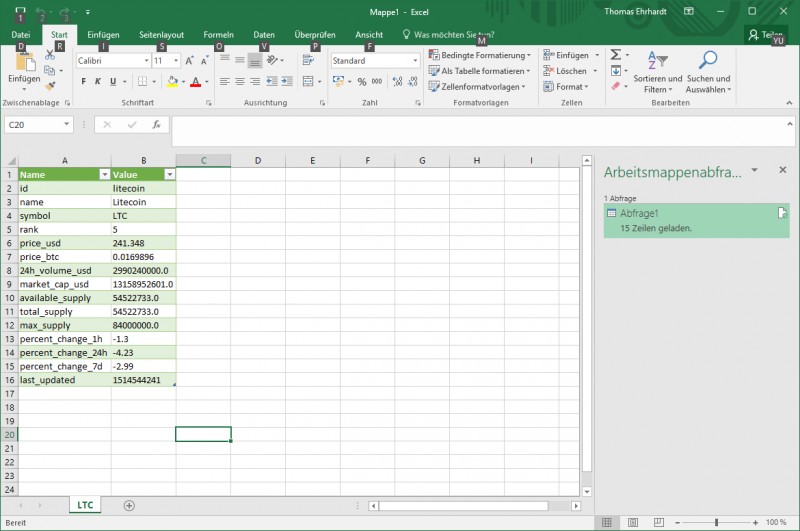Select the Abfrage1 query

click(x=696, y=220)
